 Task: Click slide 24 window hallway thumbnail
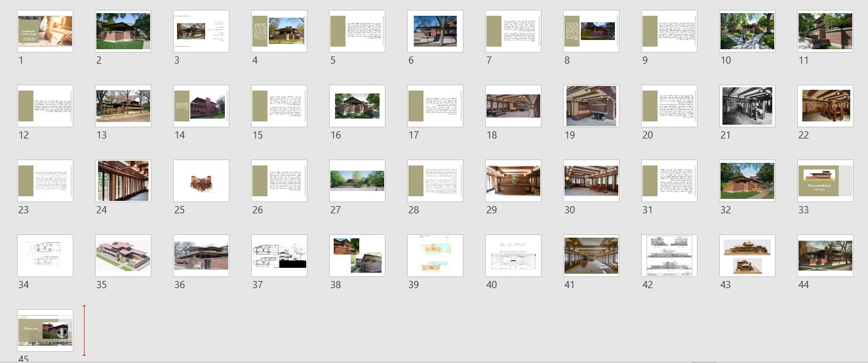point(123,181)
